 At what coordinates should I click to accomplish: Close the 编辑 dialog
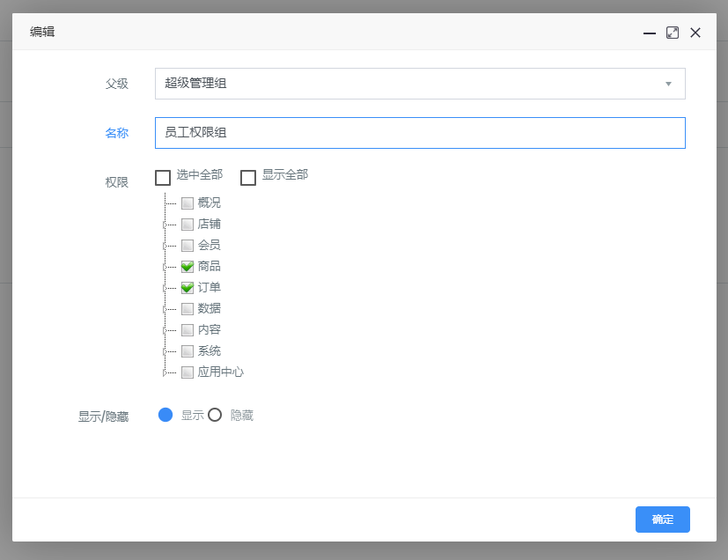tap(695, 33)
